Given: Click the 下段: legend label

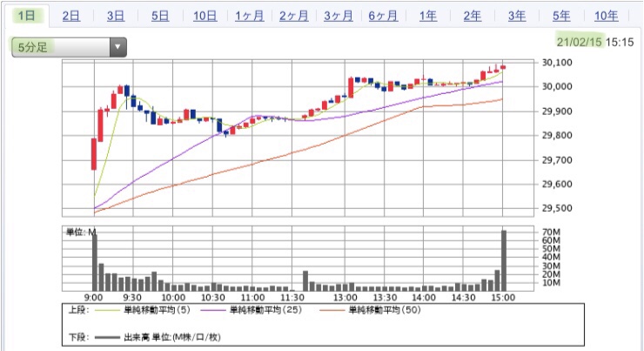Looking at the screenshot, I should (x=79, y=337).
